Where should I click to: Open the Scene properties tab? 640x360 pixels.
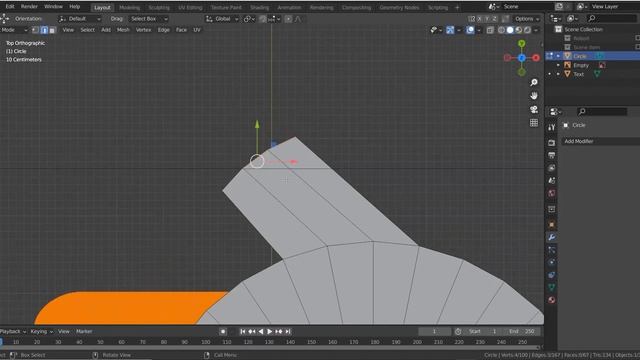pos(551,180)
